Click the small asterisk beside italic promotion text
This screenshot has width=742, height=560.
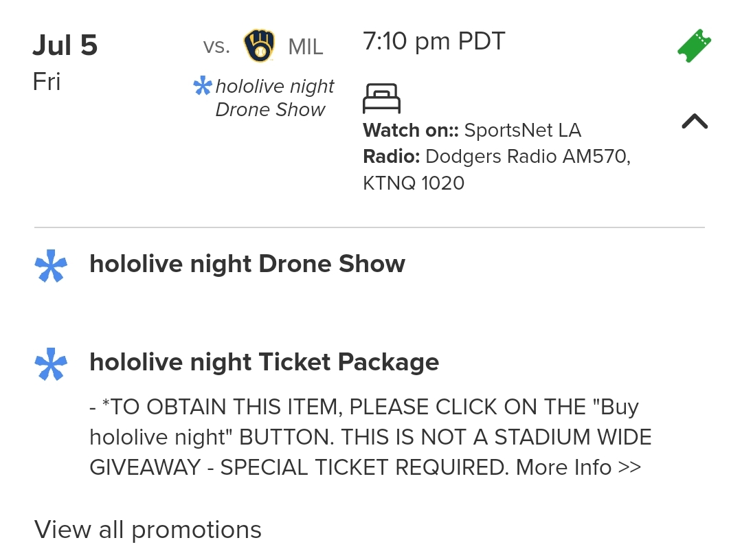[x=203, y=87]
